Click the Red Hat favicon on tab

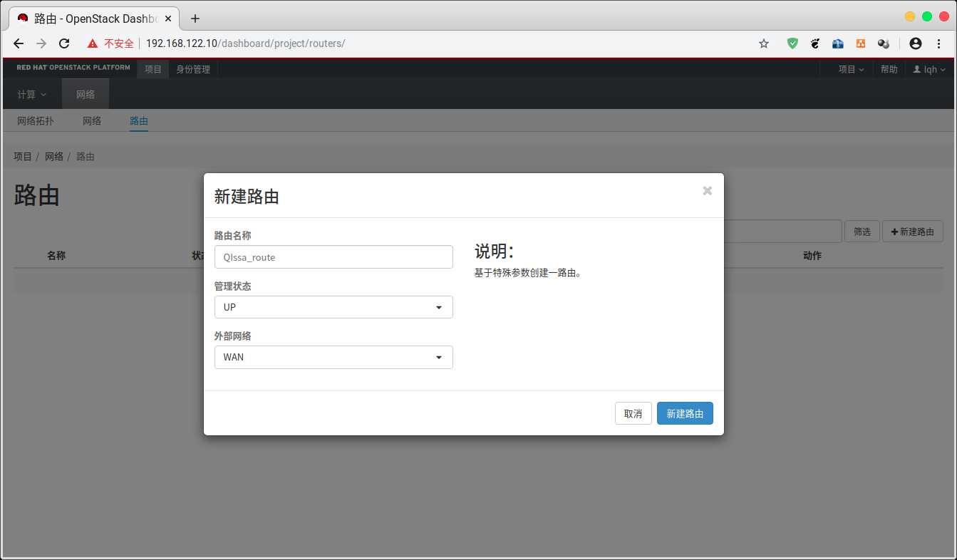(x=23, y=19)
